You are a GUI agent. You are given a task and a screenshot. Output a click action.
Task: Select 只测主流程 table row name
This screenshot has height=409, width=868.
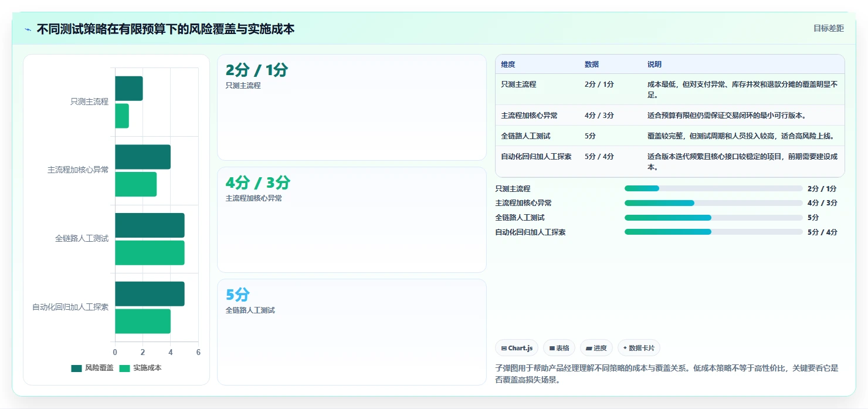(518, 84)
